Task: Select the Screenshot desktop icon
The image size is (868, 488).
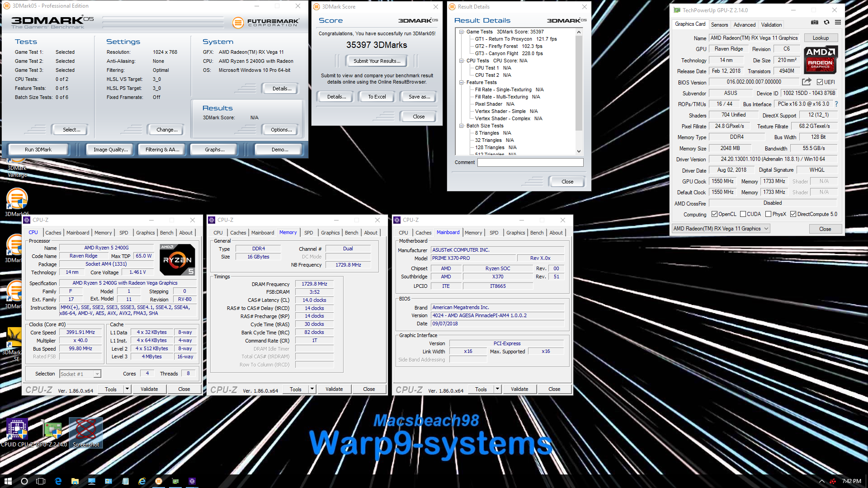Action: [x=86, y=433]
